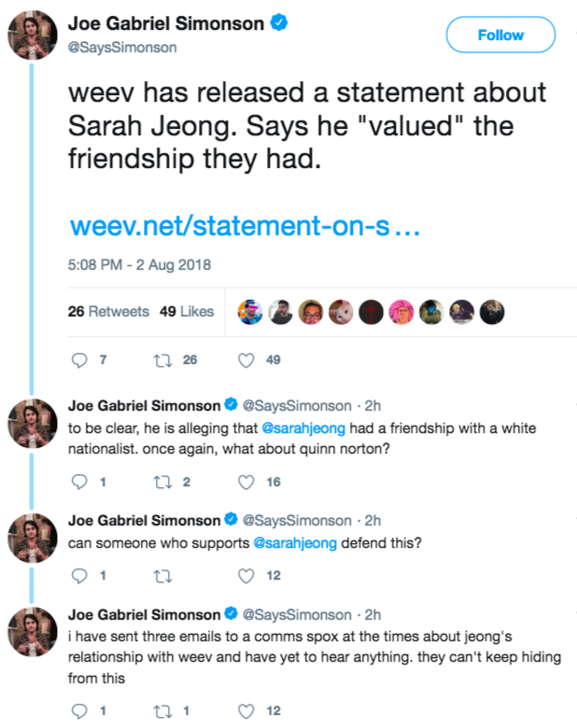The image size is (577, 728).
Task: Retweet the main tweet with 26 retweets
Action: [x=162, y=359]
